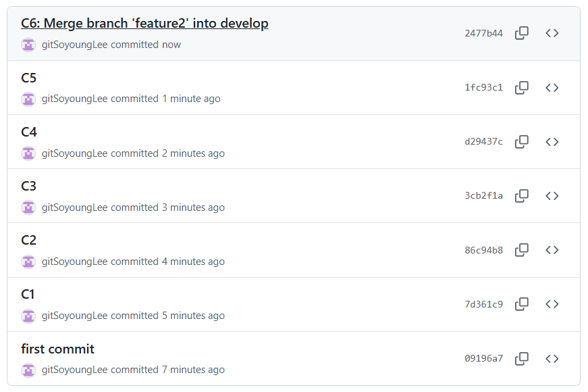Open the C6 merge branch commit title
Viewport: 588px width, 392px height.
pos(144,24)
